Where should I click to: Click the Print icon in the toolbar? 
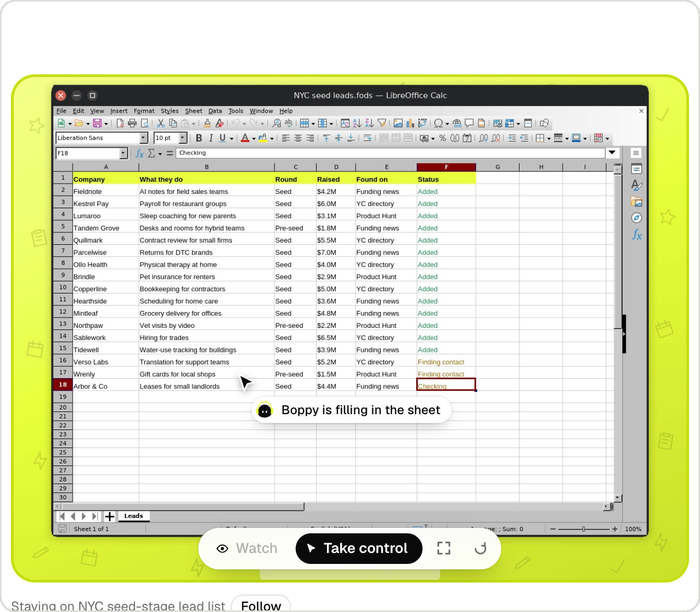tap(132, 123)
